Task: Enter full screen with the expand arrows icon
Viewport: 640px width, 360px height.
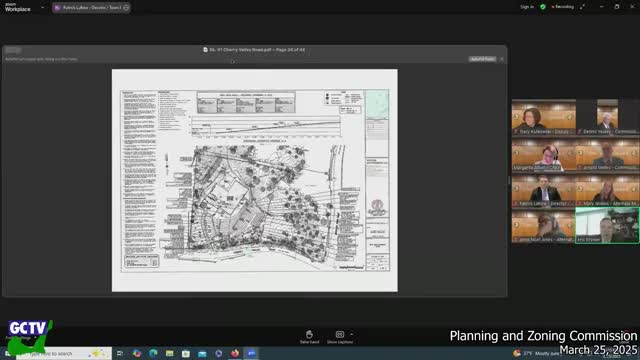Action: [582, 7]
